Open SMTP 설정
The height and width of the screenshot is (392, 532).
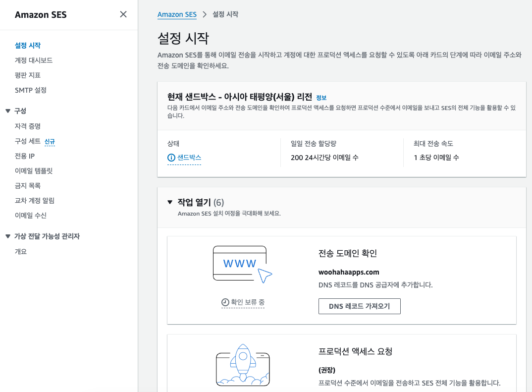(x=31, y=90)
